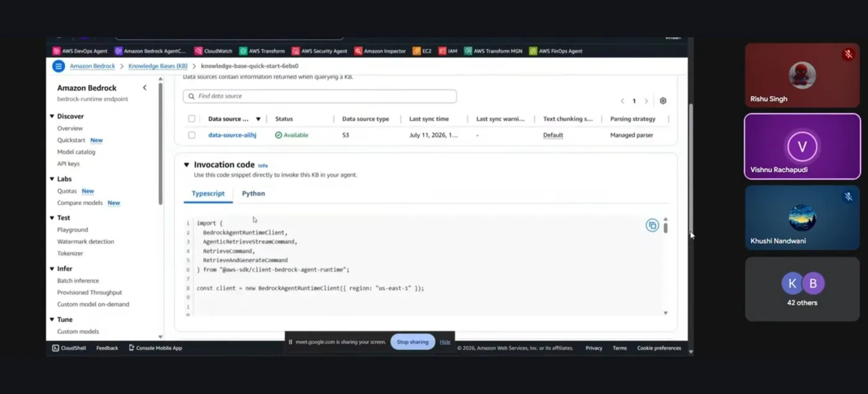Hide the screen sharing notification bar

(445, 342)
